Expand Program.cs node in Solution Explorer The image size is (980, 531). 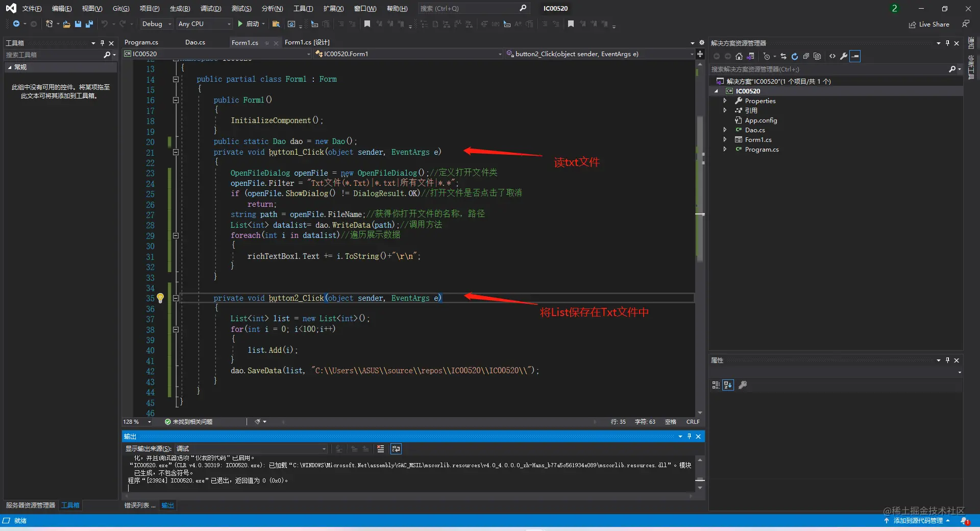point(725,149)
